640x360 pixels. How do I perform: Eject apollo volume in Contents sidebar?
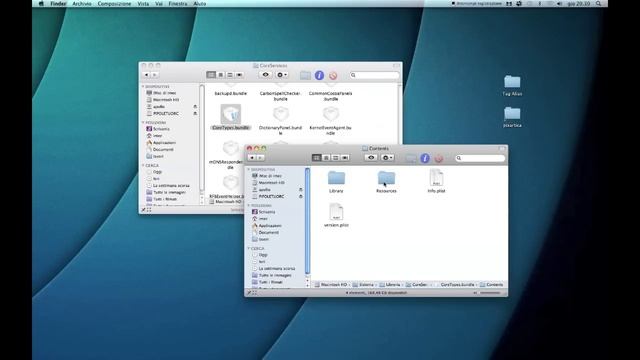click(x=301, y=189)
